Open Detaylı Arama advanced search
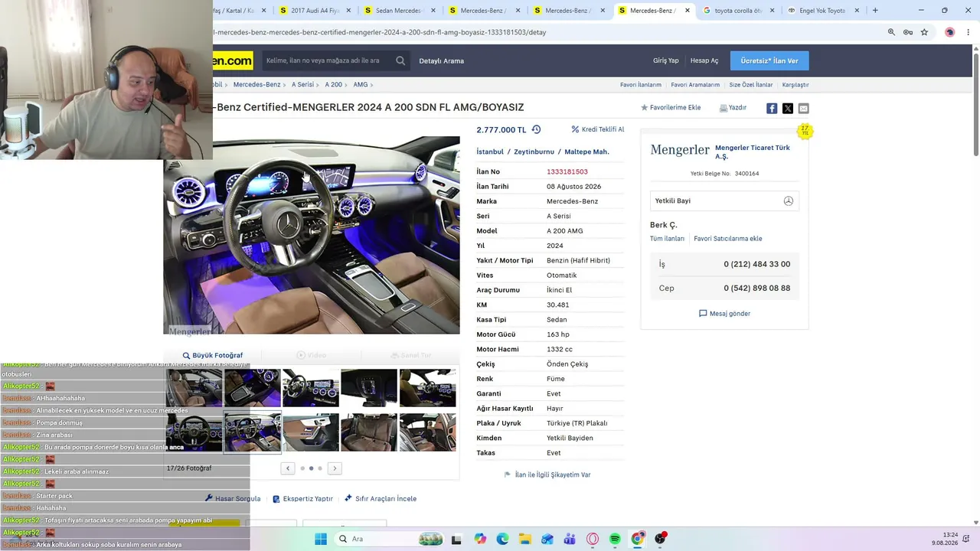 pos(442,60)
